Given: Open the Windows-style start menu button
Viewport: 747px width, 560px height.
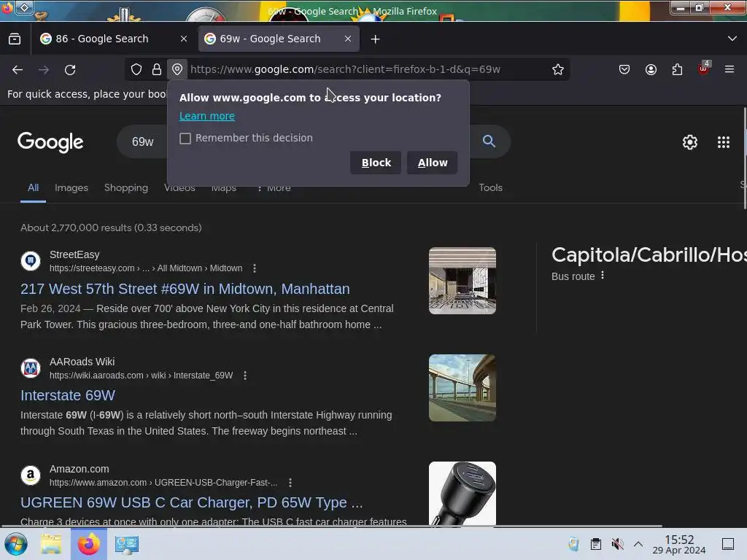Looking at the screenshot, I should (16, 544).
